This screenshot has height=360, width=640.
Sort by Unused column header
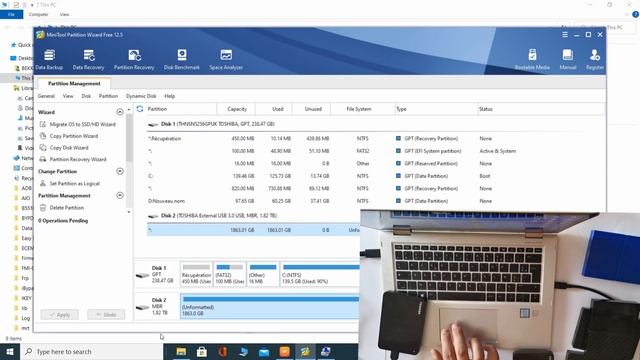click(313, 109)
